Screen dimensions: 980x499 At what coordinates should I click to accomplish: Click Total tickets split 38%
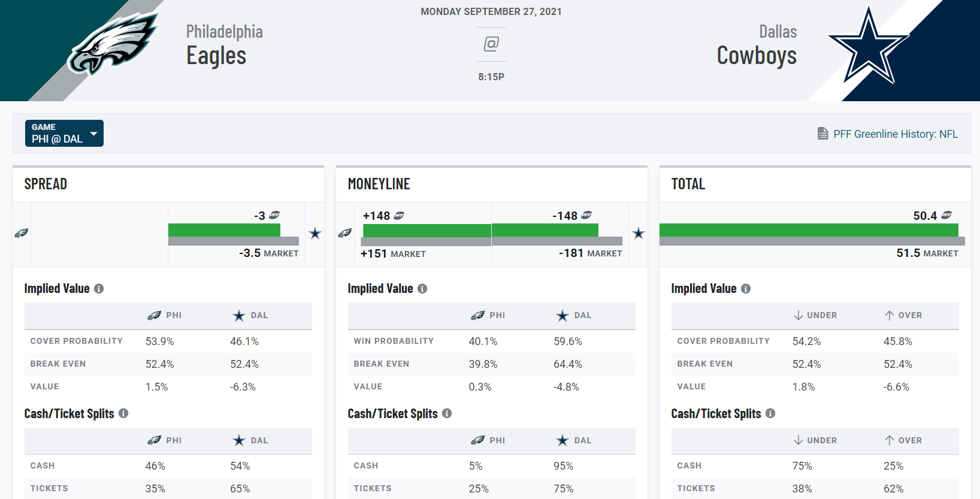pyautogui.click(x=803, y=489)
